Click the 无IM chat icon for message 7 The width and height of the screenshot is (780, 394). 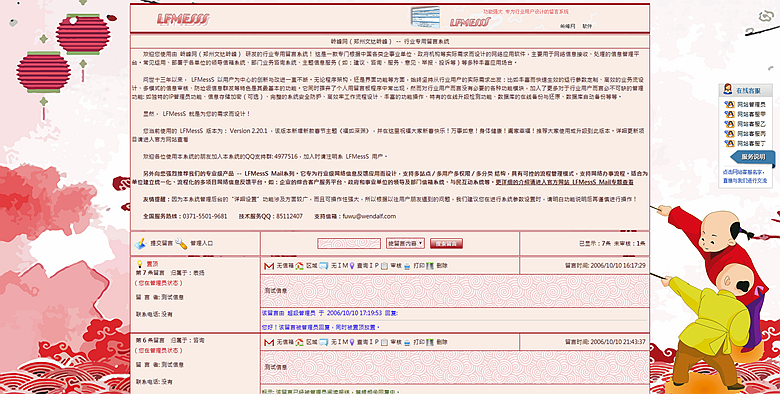click(324, 266)
